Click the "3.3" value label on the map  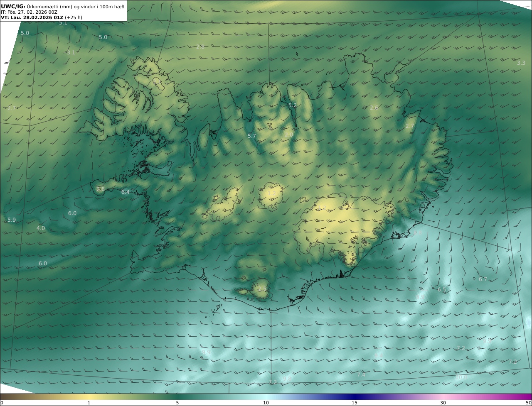pos(521,63)
